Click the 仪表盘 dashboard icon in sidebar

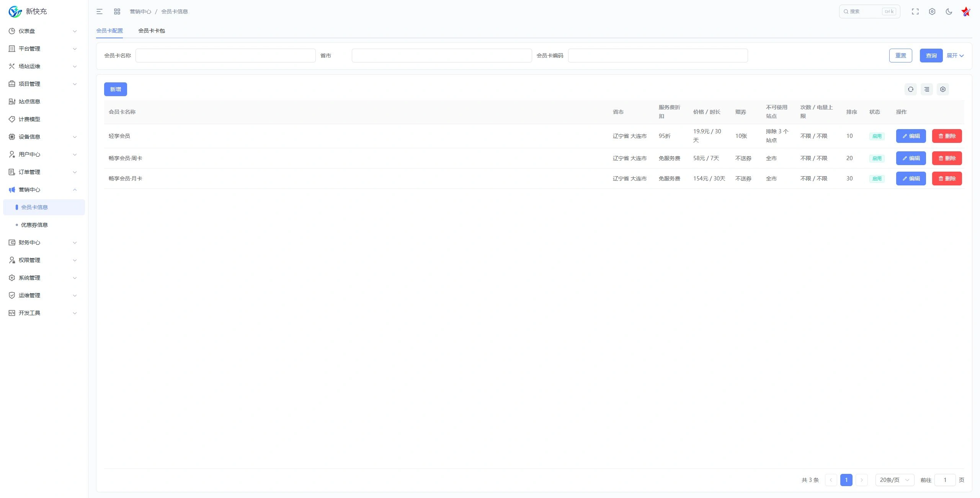tap(12, 31)
